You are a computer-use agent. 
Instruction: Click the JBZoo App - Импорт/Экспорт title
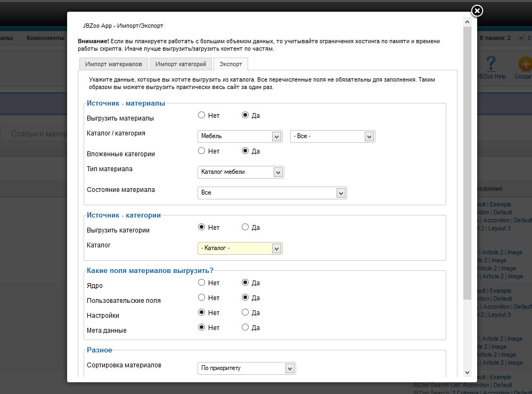(123, 26)
